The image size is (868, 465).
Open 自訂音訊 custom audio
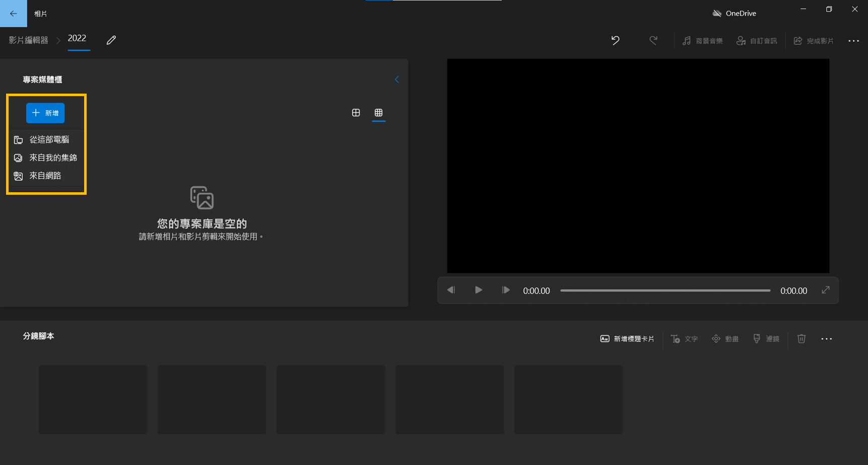[757, 41]
